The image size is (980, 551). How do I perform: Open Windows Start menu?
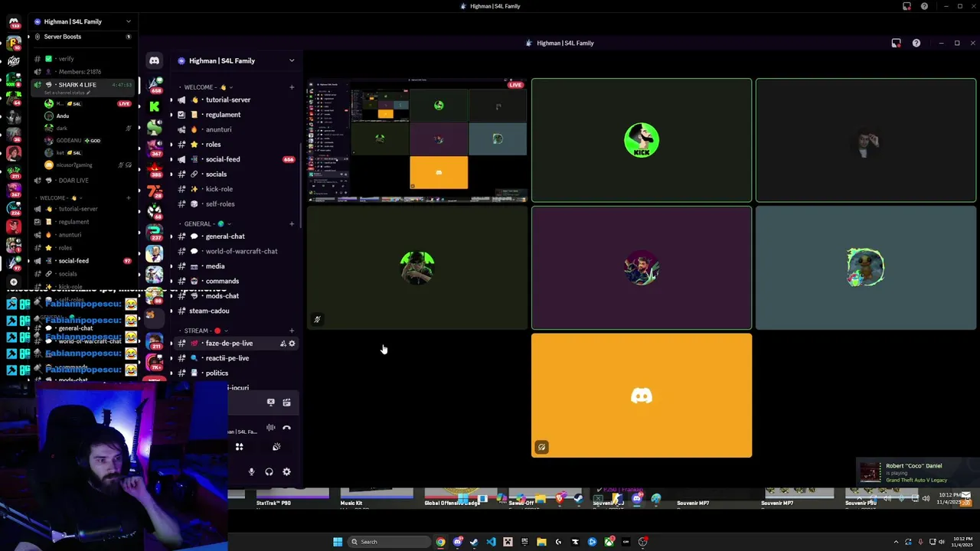click(338, 542)
